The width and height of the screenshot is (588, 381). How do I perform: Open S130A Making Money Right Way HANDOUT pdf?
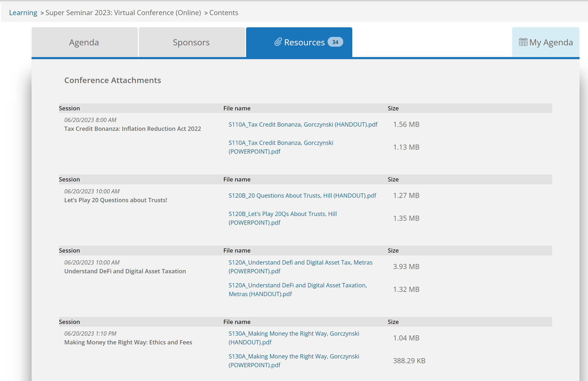pyautogui.click(x=294, y=338)
